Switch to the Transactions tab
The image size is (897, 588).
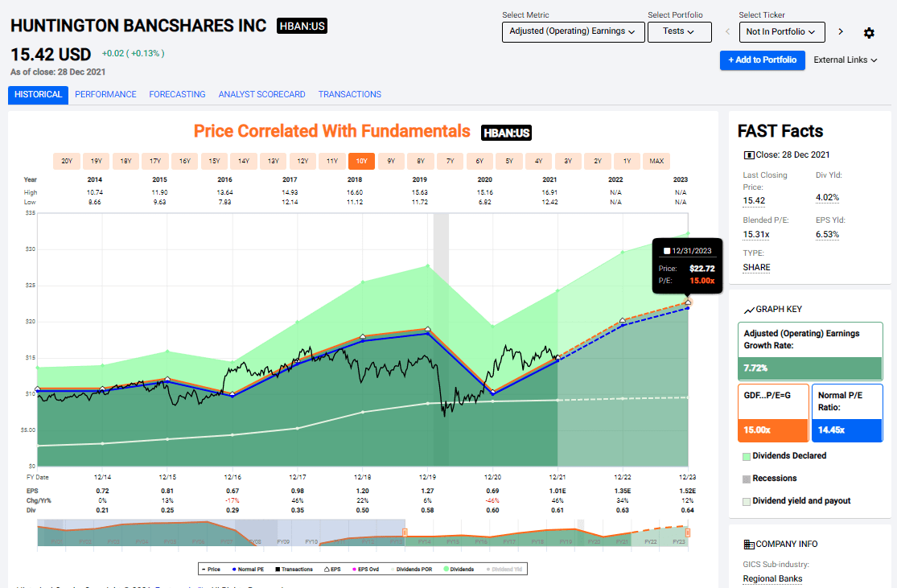click(x=349, y=95)
